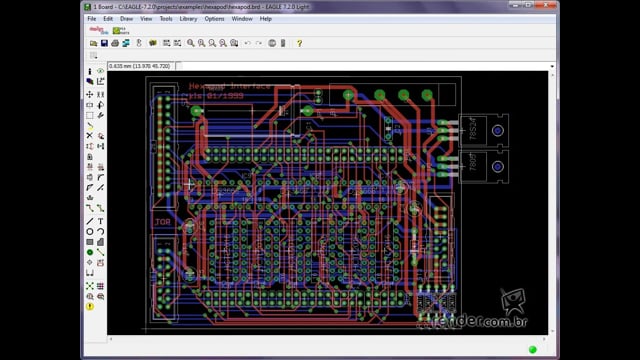Zoom to fit the board
This screenshot has height=360, width=640.
(191, 43)
